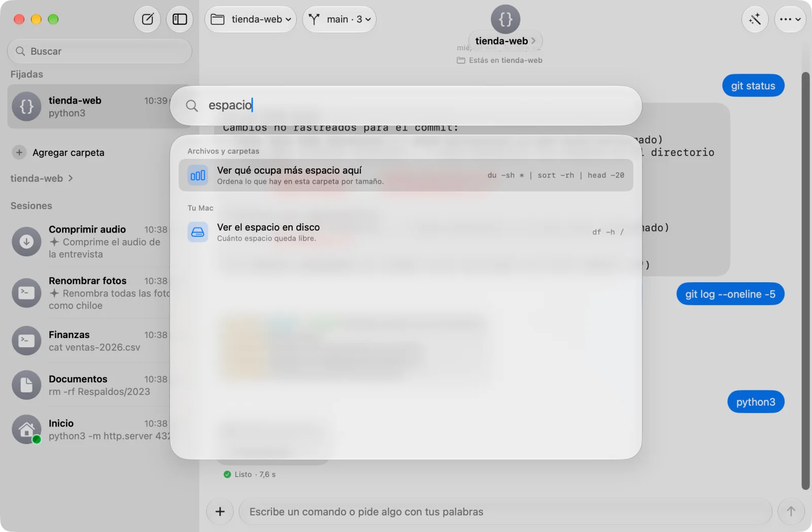The width and height of the screenshot is (812, 532).
Task: Click the git status message bubble
Action: coord(753,86)
